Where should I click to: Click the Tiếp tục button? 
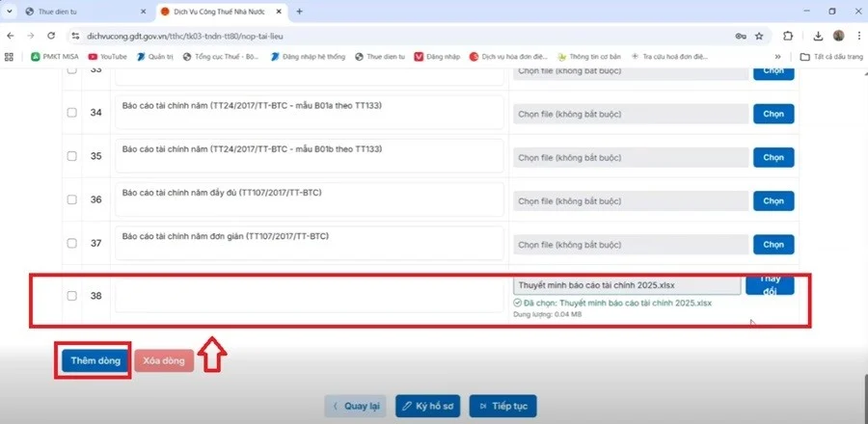click(x=502, y=406)
